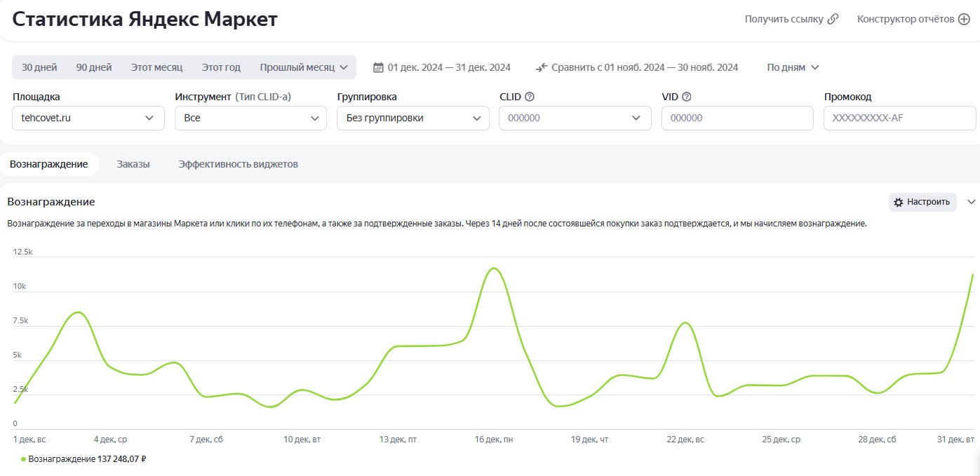This screenshot has height=476, width=980.
Task: Click the calendar icon before date range
Action: tap(378, 67)
